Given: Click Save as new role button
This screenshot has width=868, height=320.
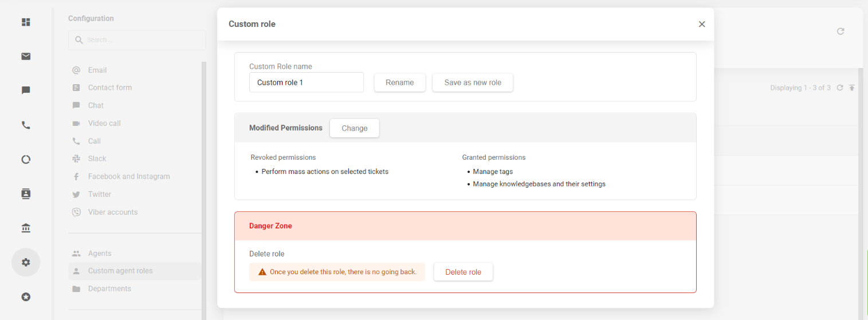Looking at the screenshot, I should click(x=472, y=82).
